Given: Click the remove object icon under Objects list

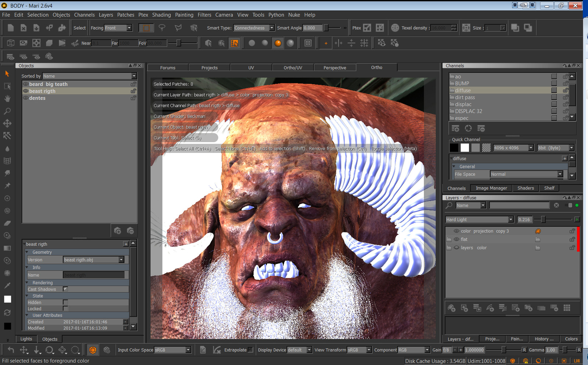Looking at the screenshot, I should 130,231.
